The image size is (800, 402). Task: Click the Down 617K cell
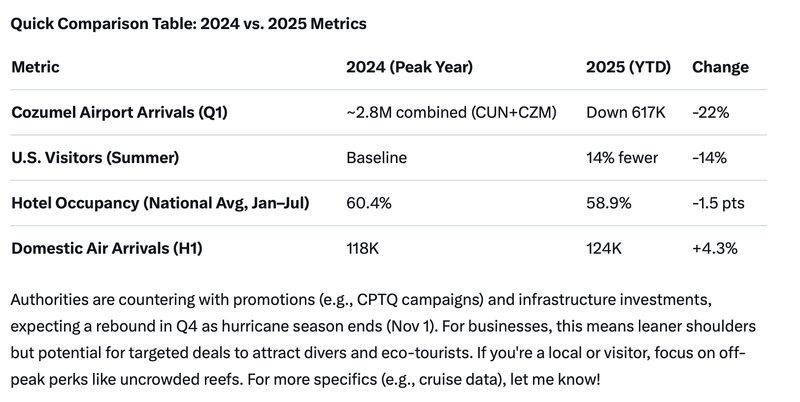[x=625, y=112]
